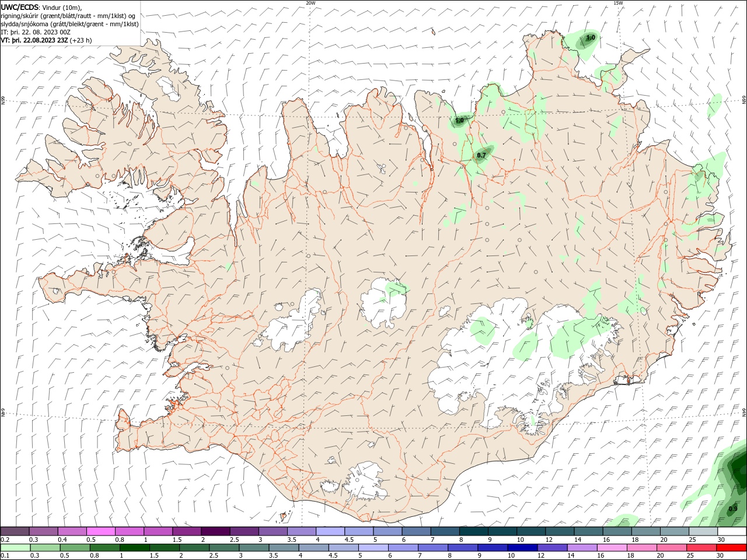747x560 pixels.
Task: Pick the bright pink 0.5 swatch, top legend row
Action: click(101, 531)
